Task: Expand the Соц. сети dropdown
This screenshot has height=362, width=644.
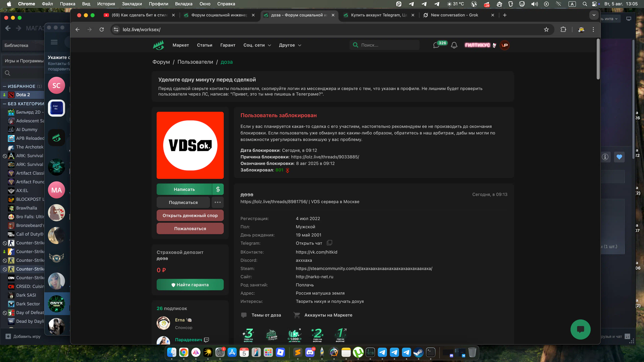Action: tap(257, 45)
